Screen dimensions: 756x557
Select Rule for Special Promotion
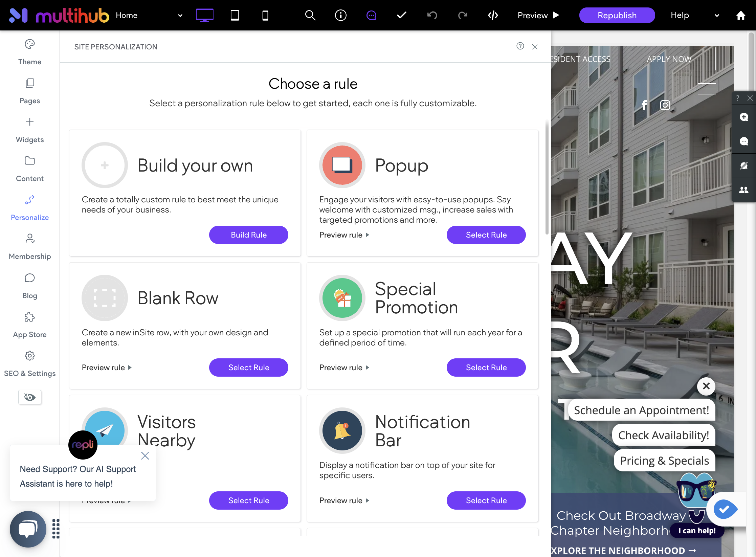click(486, 367)
